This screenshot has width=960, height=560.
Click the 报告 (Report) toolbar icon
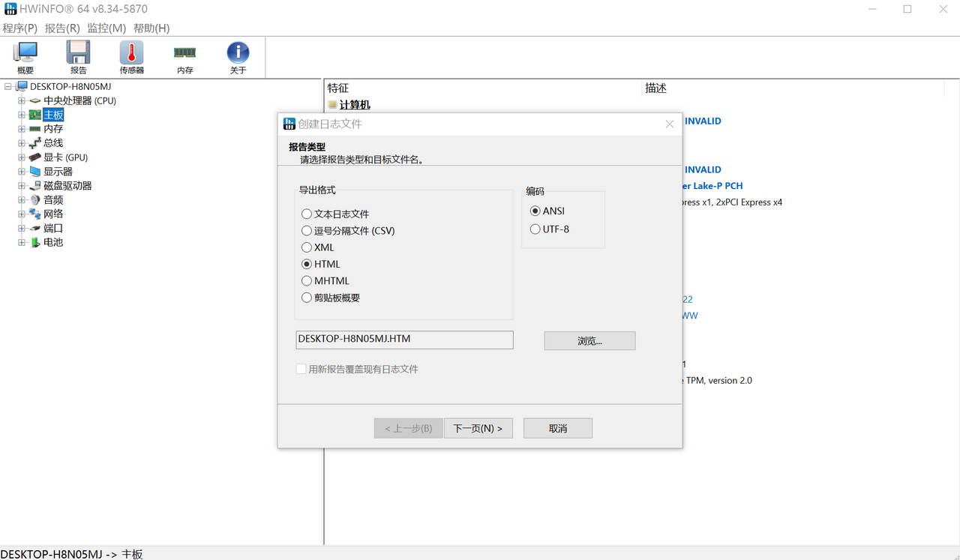(x=78, y=56)
